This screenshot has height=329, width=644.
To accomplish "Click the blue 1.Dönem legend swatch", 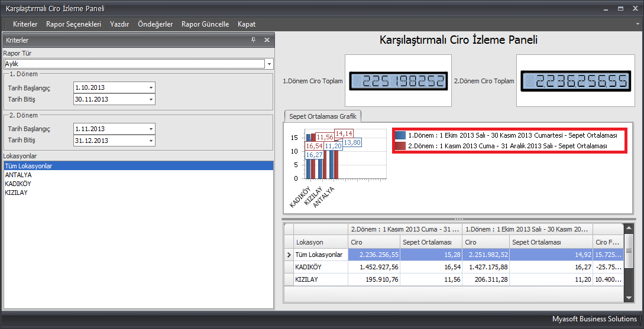I will coord(400,135).
